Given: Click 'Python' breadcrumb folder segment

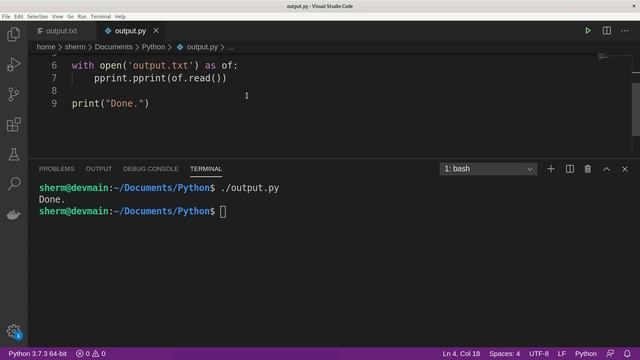Looking at the screenshot, I should [153, 47].
